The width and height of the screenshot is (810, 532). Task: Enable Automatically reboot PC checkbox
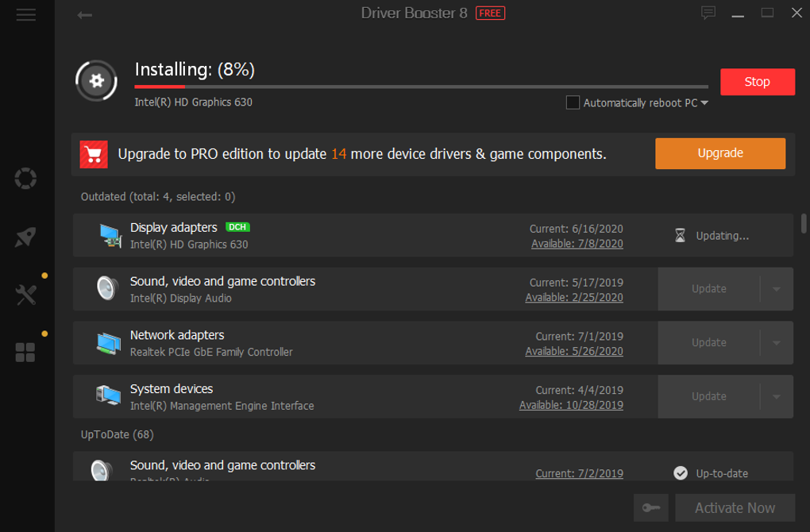click(x=573, y=102)
